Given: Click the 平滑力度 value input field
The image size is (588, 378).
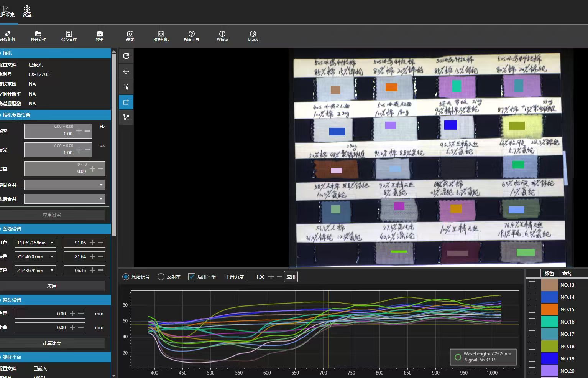Looking at the screenshot, I should (x=257, y=277).
